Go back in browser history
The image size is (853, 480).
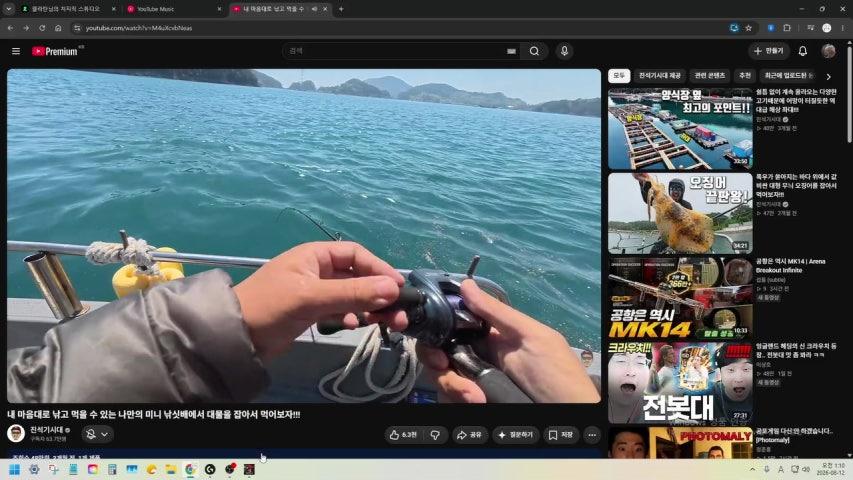10,28
